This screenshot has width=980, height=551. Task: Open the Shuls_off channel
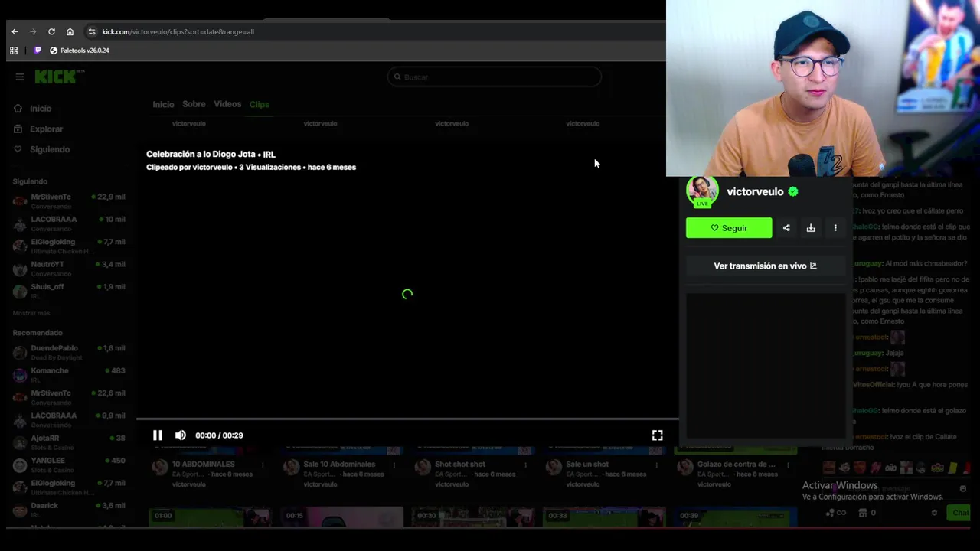point(69,291)
